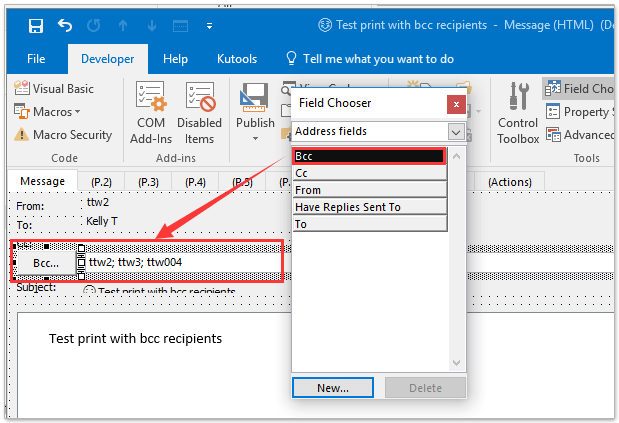
Task: Select the Bcc field in Field Chooser
Action: click(370, 156)
